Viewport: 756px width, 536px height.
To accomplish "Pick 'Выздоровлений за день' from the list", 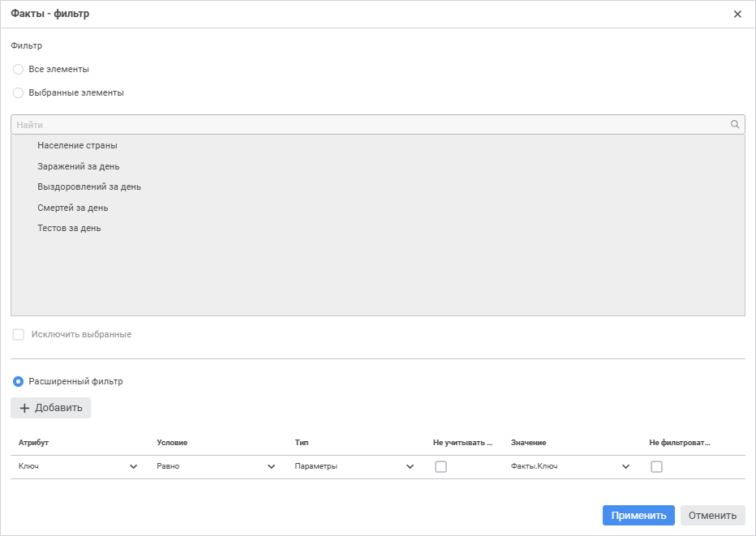I will pyautogui.click(x=89, y=187).
